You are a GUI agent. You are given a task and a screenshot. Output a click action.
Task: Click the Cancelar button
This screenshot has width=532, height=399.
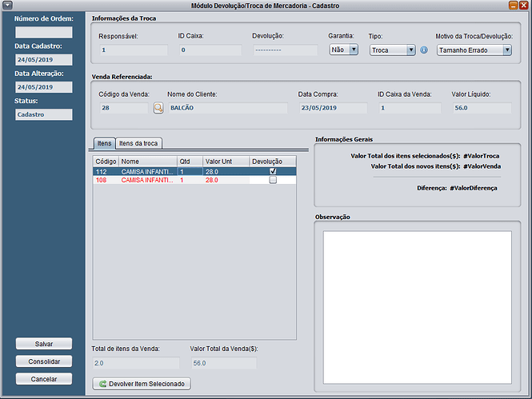click(44, 379)
